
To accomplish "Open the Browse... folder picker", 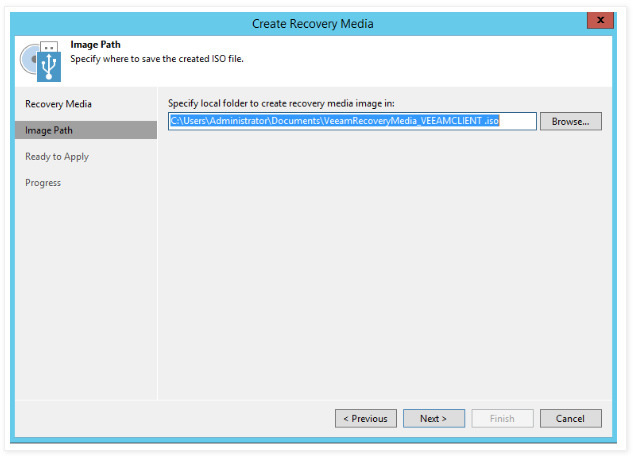I will coord(570,121).
